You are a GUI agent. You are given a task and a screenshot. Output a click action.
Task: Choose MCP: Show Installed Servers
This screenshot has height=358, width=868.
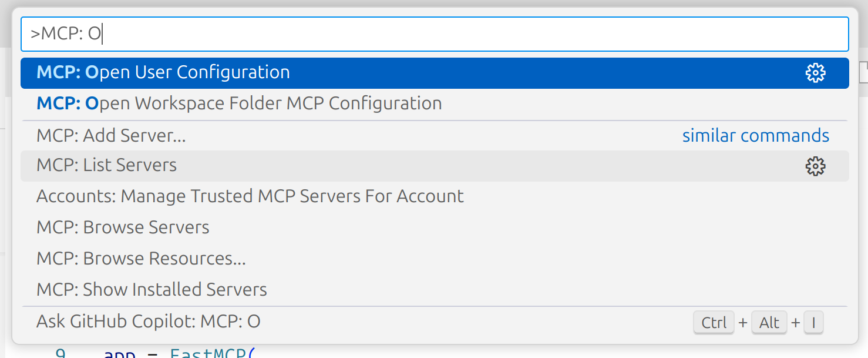435,290
